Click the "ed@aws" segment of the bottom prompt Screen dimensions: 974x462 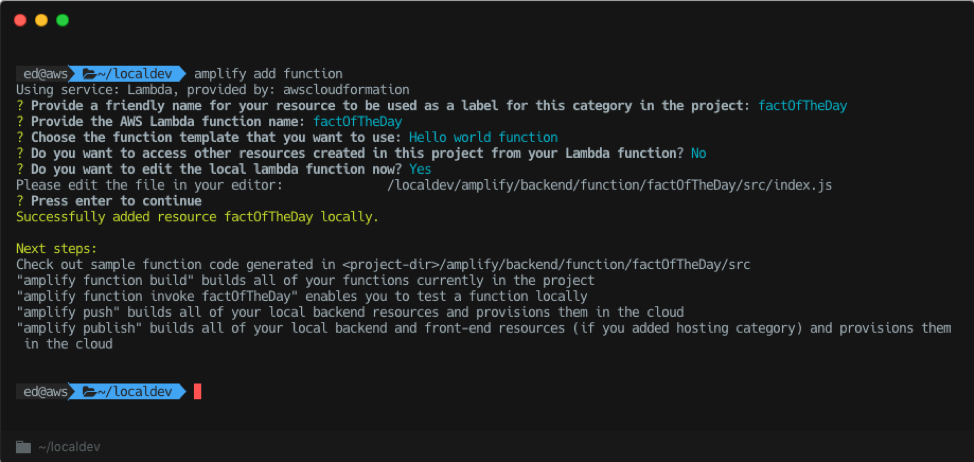coord(45,392)
